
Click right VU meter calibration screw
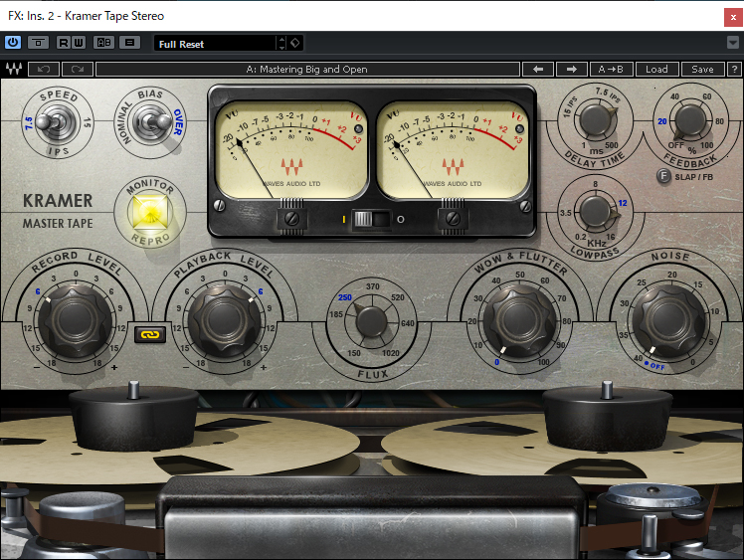(454, 218)
